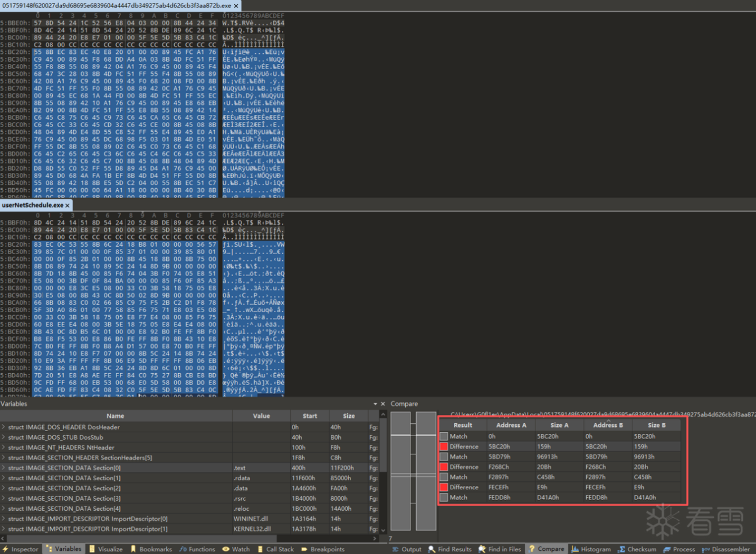Image resolution: width=756 pixels, height=554 pixels.
Task: Expand the IMAGE_DOS_HEADER DosHeader struct
Action: pos(4,427)
